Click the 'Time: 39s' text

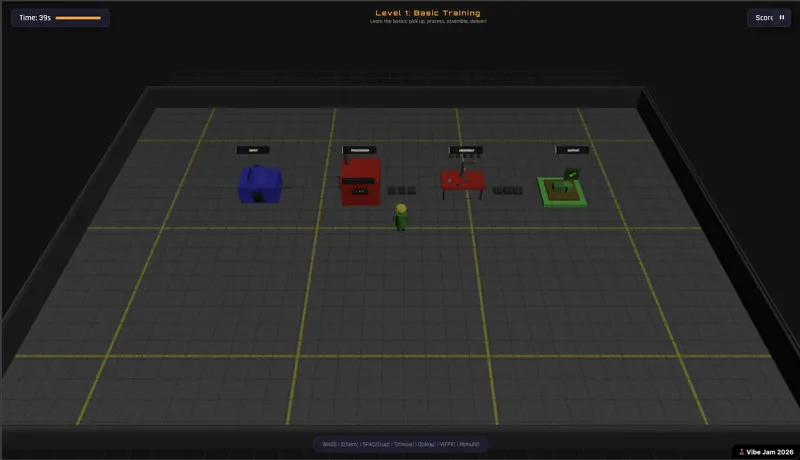pos(35,18)
